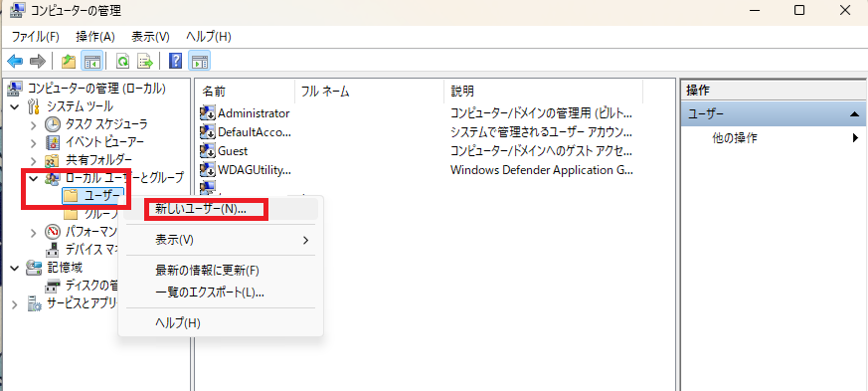868x391 pixels.
Task: Maximize the コンピューターの管理 window
Action: tap(799, 10)
